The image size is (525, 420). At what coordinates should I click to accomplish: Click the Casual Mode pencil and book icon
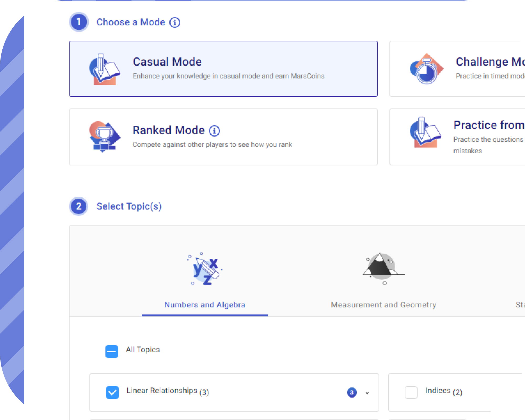[104, 70]
